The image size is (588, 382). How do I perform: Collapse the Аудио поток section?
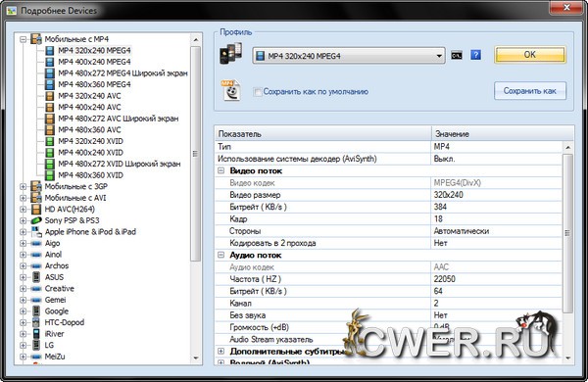tap(220, 255)
